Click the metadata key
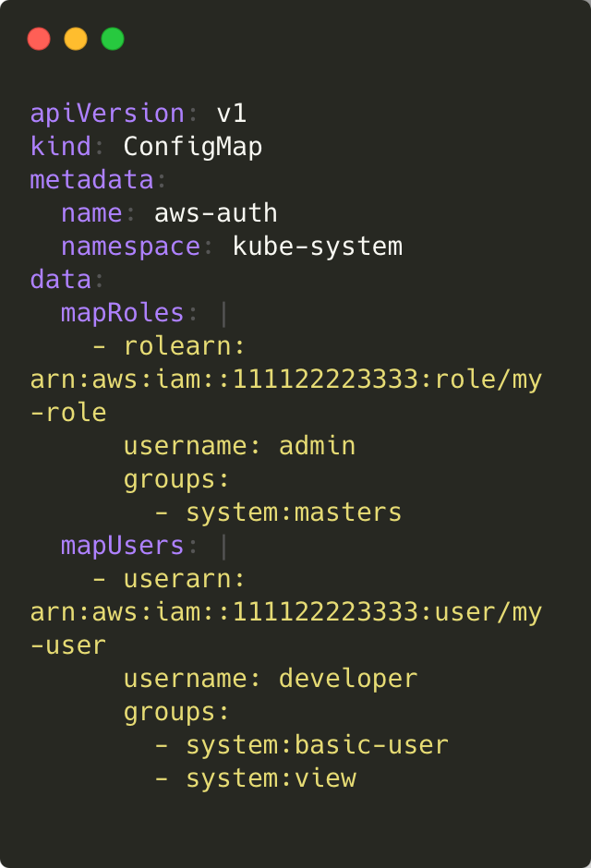 point(91,180)
